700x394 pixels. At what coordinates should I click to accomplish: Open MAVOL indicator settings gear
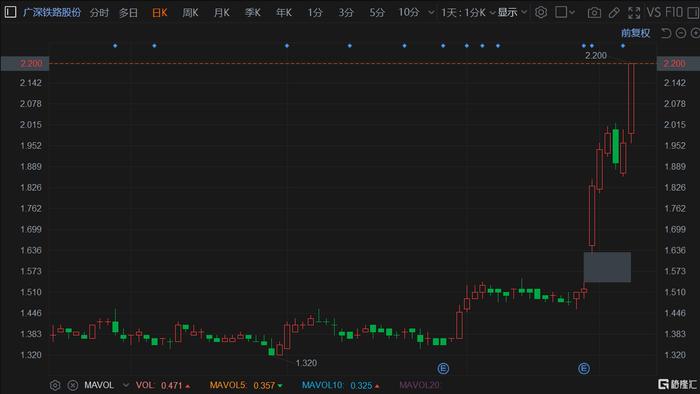[x=55, y=385]
